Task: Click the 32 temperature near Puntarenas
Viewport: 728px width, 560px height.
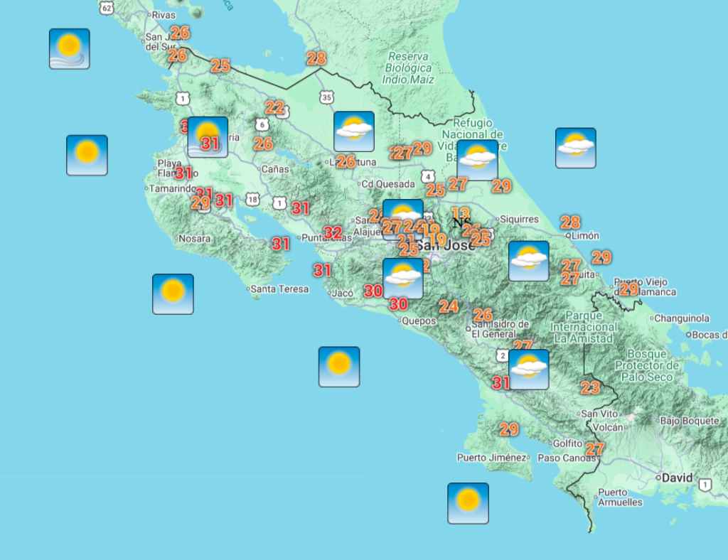Action: (333, 232)
